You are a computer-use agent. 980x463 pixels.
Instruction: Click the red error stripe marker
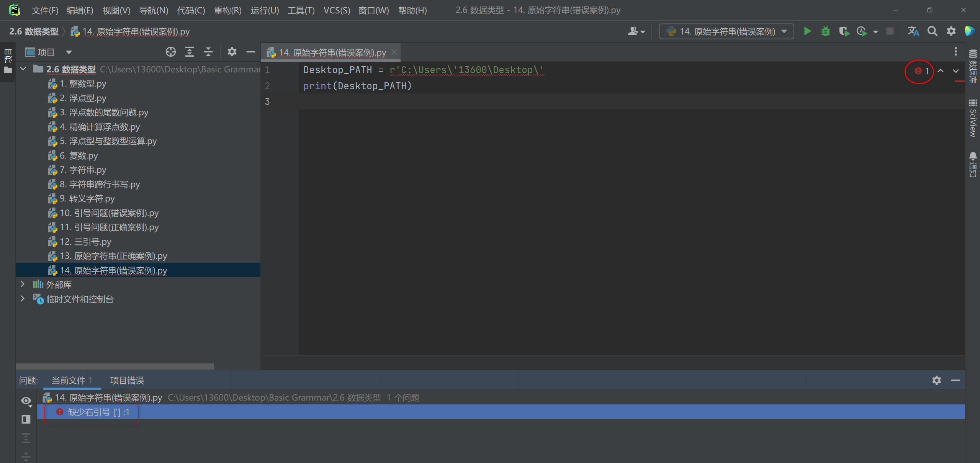coord(960,82)
